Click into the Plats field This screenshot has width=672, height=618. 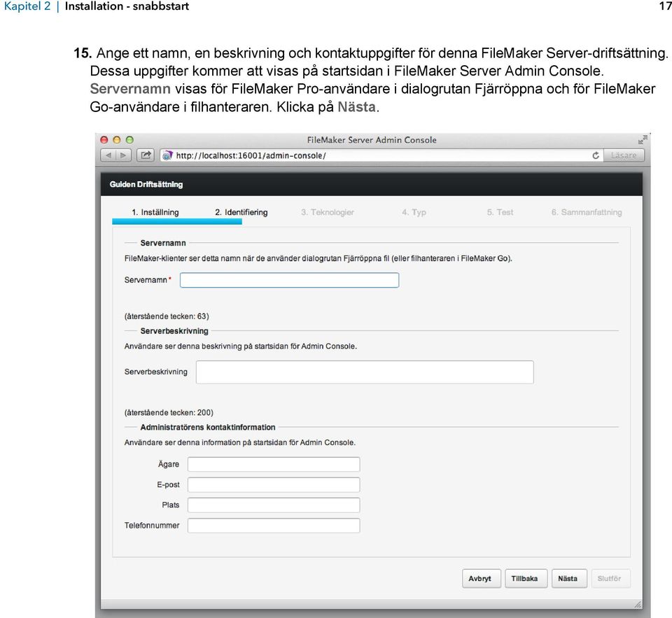274,505
